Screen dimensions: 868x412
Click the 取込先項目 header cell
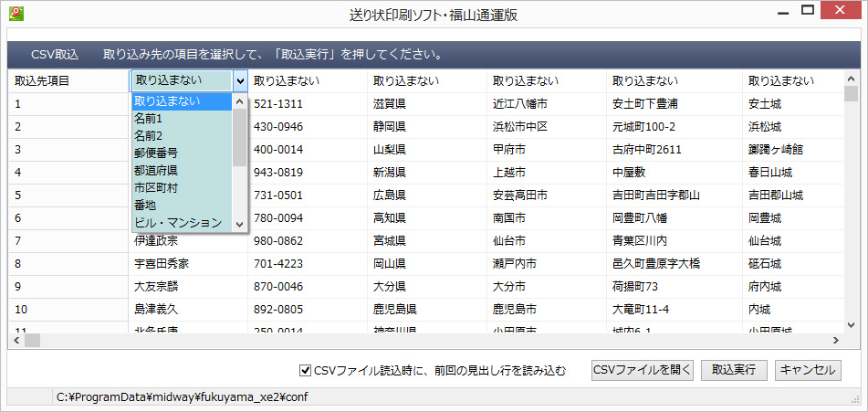pyautogui.click(x=68, y=81)
